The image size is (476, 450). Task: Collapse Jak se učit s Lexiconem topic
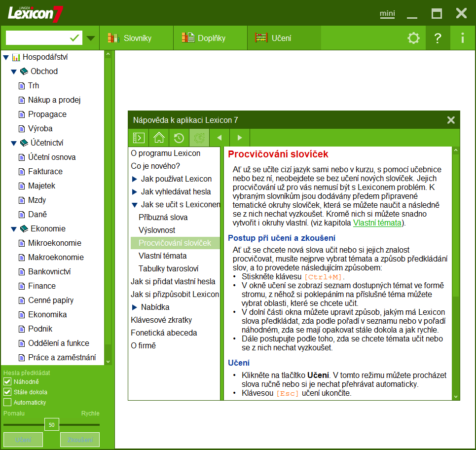135,205
